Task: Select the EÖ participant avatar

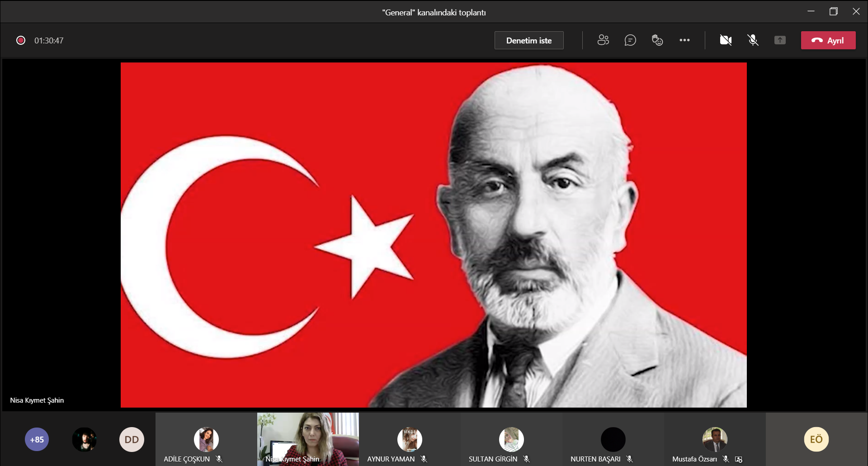Action: tap(816, 439)
